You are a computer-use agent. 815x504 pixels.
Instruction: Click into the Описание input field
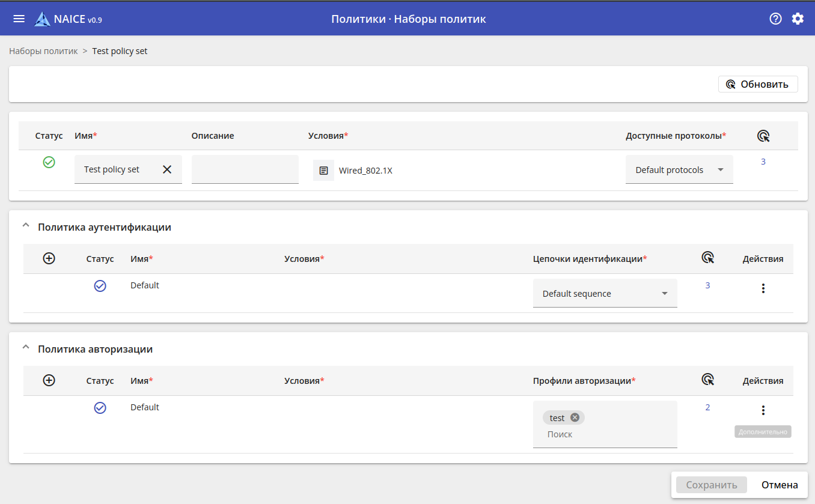(245, 169)
